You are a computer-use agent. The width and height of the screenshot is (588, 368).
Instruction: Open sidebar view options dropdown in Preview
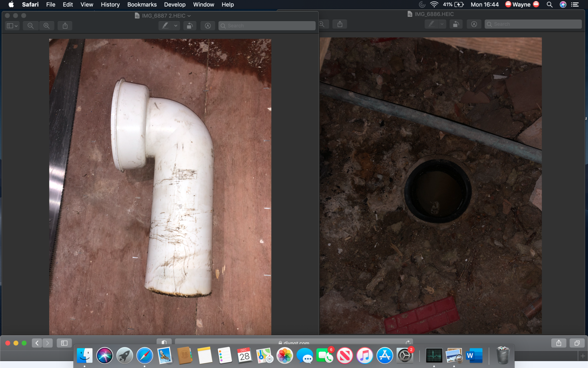click(12, 26)
